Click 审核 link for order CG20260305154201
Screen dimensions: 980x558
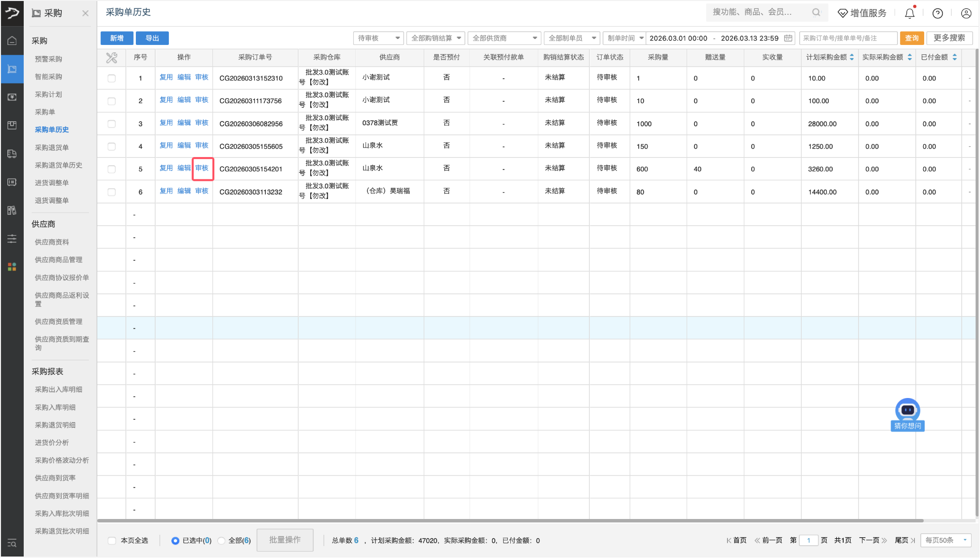[x=202, y=168]
